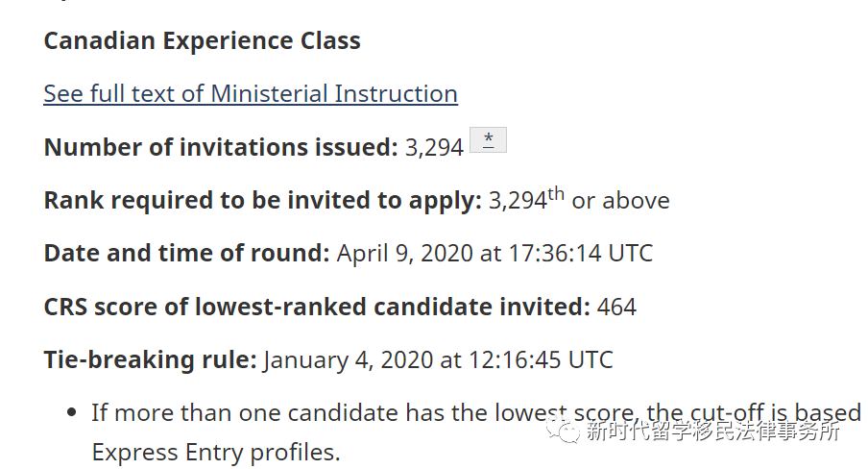
Task: Click the CRS score of lowest-ranked candidate label
Action: pyautogui.click(x=317, y=307)
